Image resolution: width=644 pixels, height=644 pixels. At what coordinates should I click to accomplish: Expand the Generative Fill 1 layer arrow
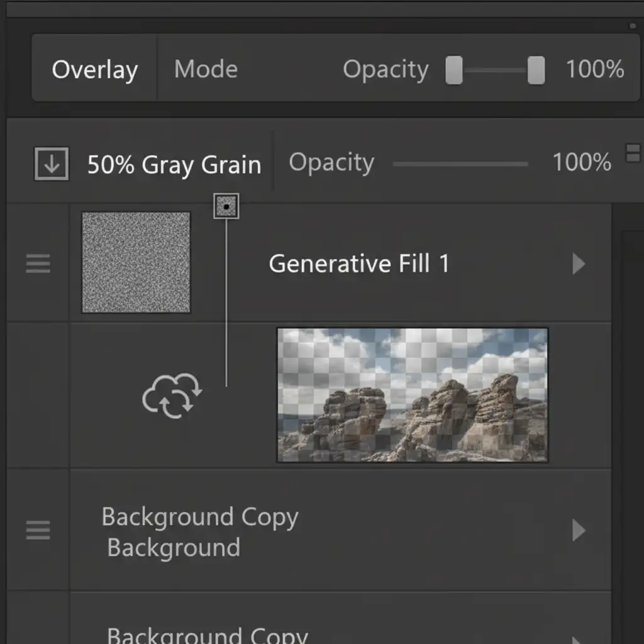pos(579,264)
